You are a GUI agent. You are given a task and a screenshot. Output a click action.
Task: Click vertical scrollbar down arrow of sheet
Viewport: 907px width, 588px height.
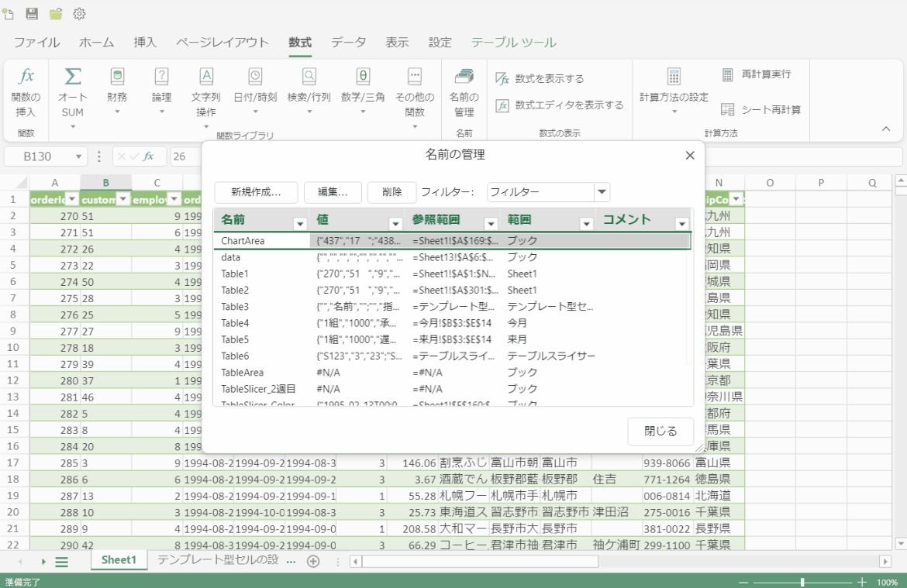[x=901, y=544]
